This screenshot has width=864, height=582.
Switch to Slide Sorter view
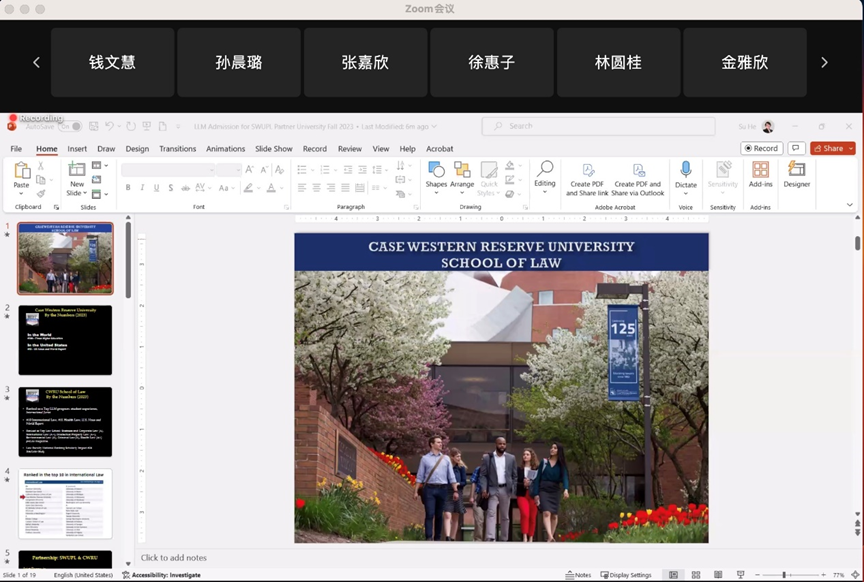point(695,575)
